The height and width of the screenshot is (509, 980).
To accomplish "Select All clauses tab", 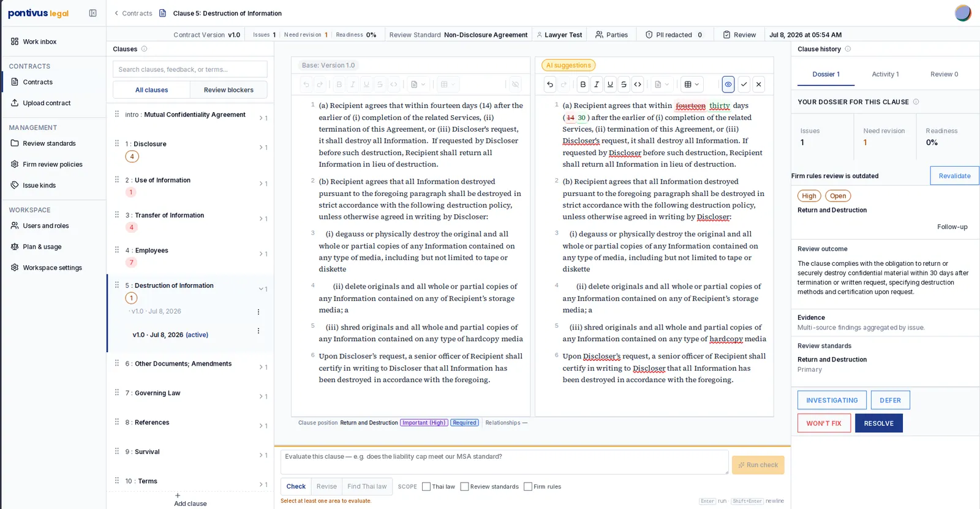I will pyautogui.click(x=151, y=89).
